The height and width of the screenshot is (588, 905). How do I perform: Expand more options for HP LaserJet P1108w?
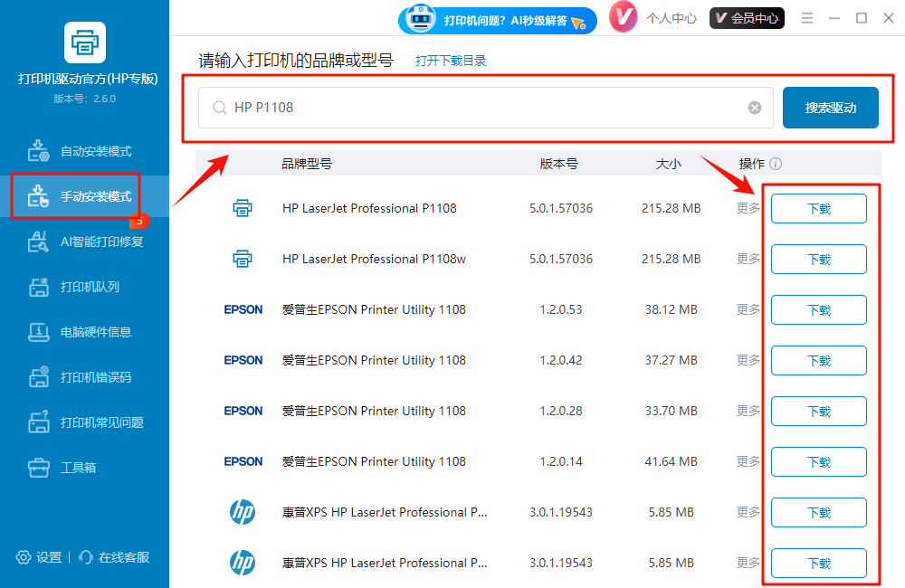click(748, 259)
